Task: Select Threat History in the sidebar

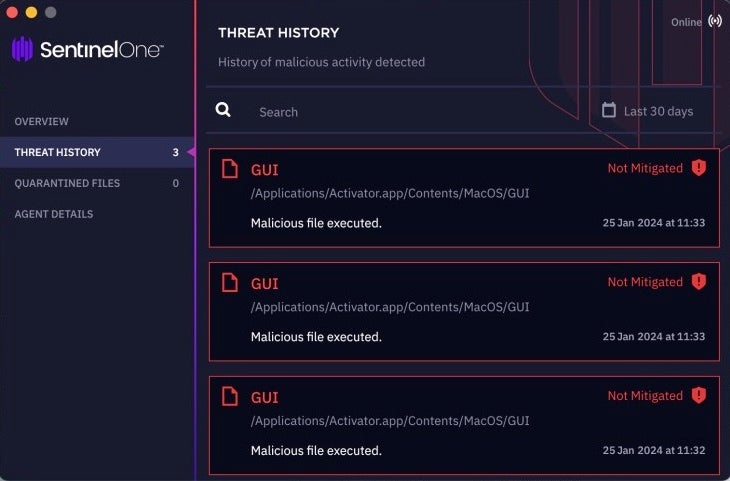Action: click(58, 153)
